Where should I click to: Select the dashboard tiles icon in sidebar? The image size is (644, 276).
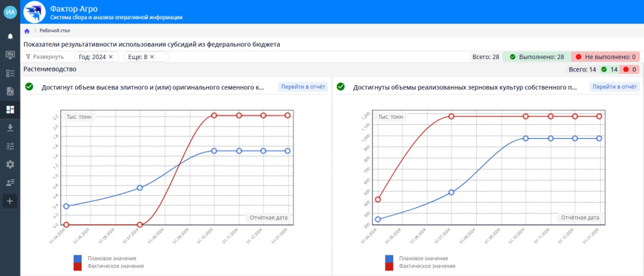coord(10,109)
